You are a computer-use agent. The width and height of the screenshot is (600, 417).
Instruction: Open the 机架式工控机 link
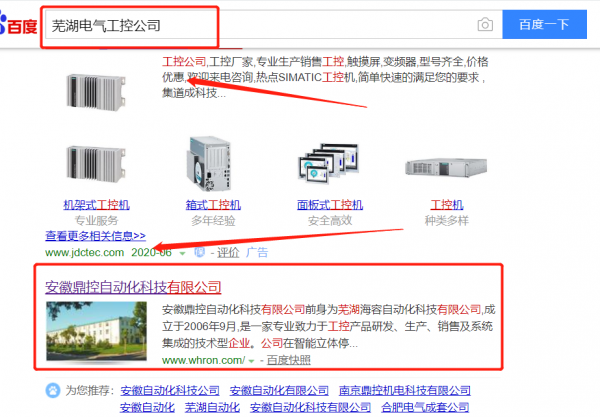pos(96,205)
